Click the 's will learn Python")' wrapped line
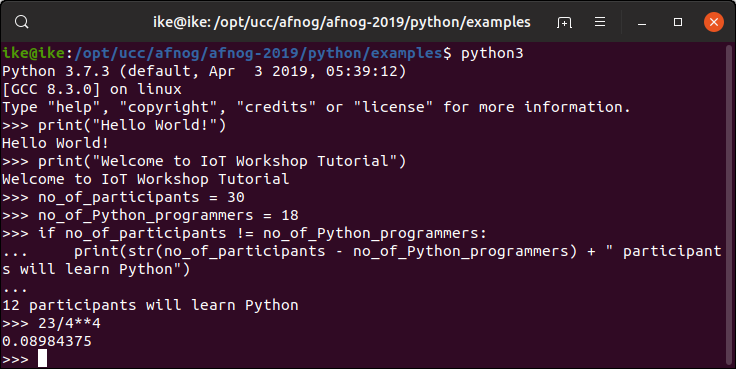Viewport: 736px width, 369px height. tap(96, 269)
